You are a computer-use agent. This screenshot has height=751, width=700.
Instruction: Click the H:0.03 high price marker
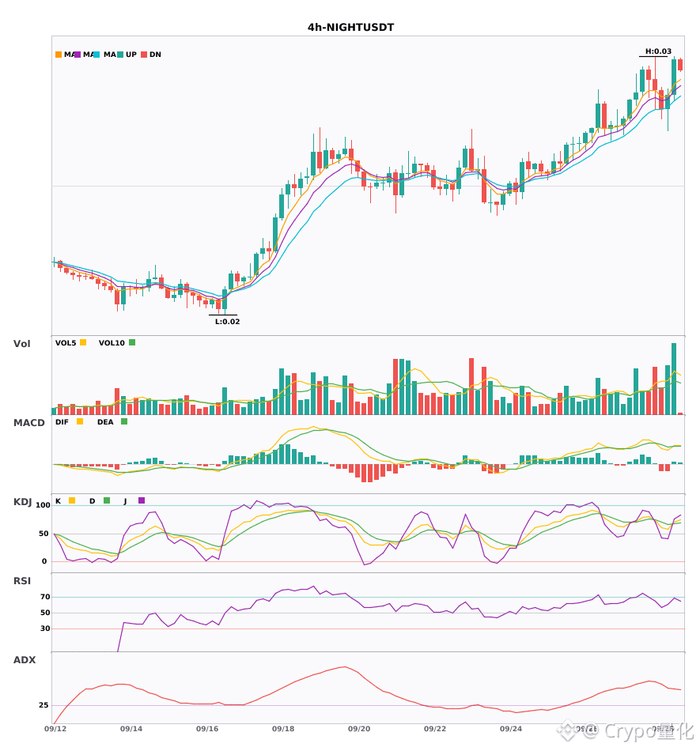[x=658, y=51]
